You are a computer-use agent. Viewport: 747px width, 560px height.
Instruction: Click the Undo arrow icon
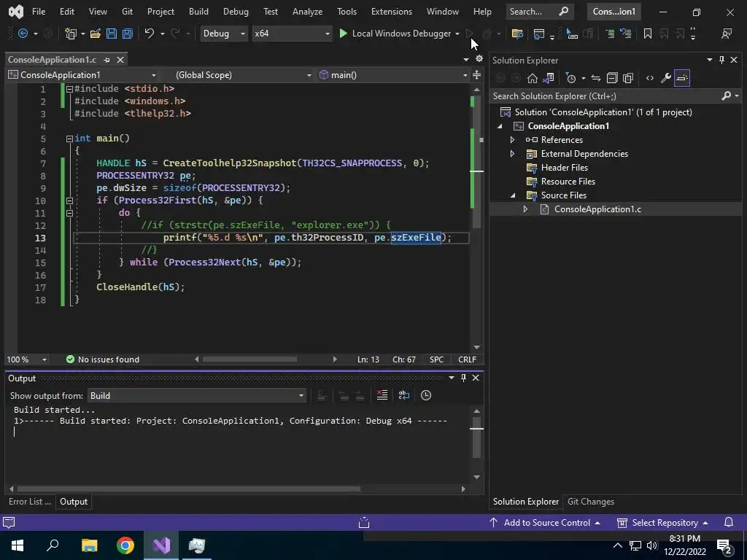tap(150, 34)
